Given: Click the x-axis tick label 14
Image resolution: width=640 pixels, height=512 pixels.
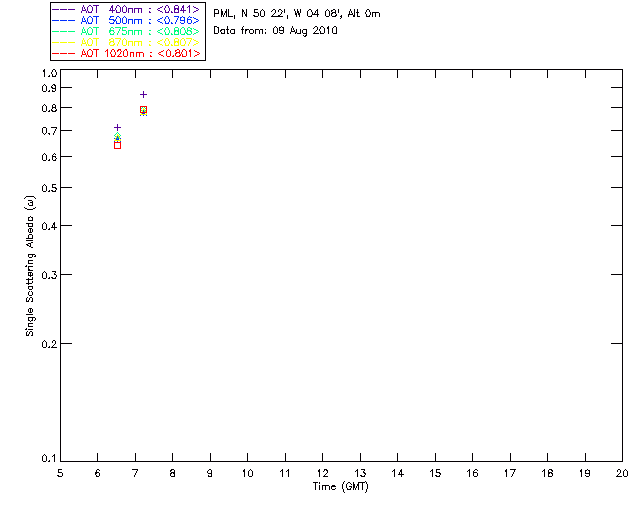Looking at the screenshot, I should [x=398, y=473].
